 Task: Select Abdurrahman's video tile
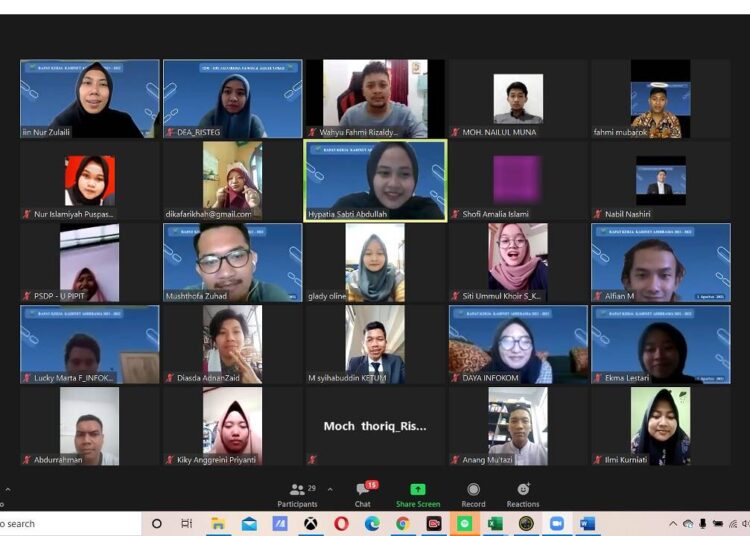(89, 427)
